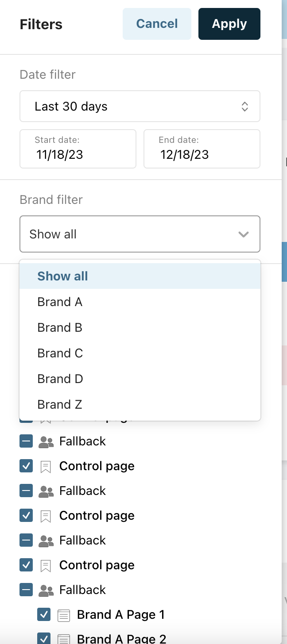
Task: Cancel the filter changes
Action: click(157, 24)
